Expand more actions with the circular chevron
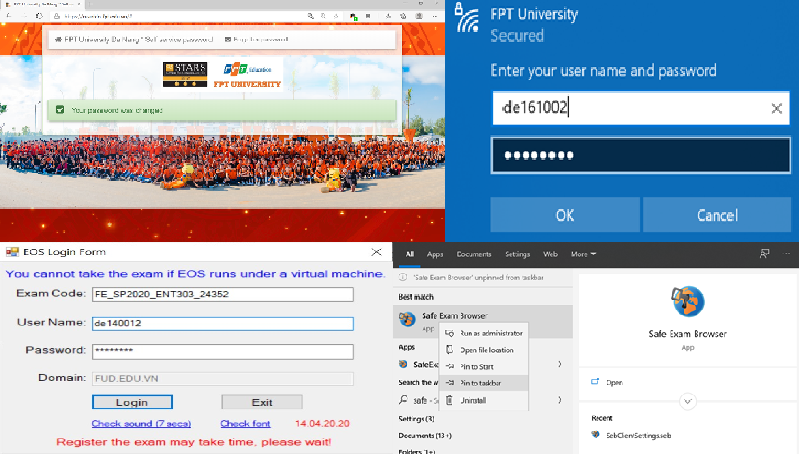 click(687, 401)
